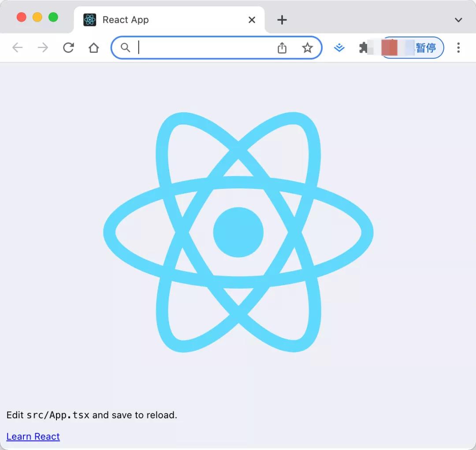The width and height of the screenshot is (476, 450).
Task: Close the React App tab
Action: click(252, 20)
